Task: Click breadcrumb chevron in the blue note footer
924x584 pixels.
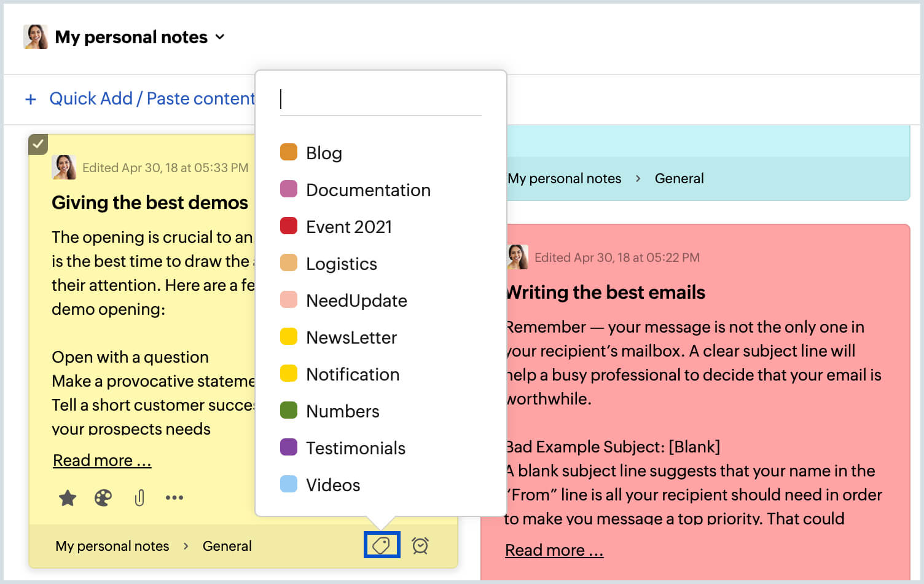Action: coord(638,178)
